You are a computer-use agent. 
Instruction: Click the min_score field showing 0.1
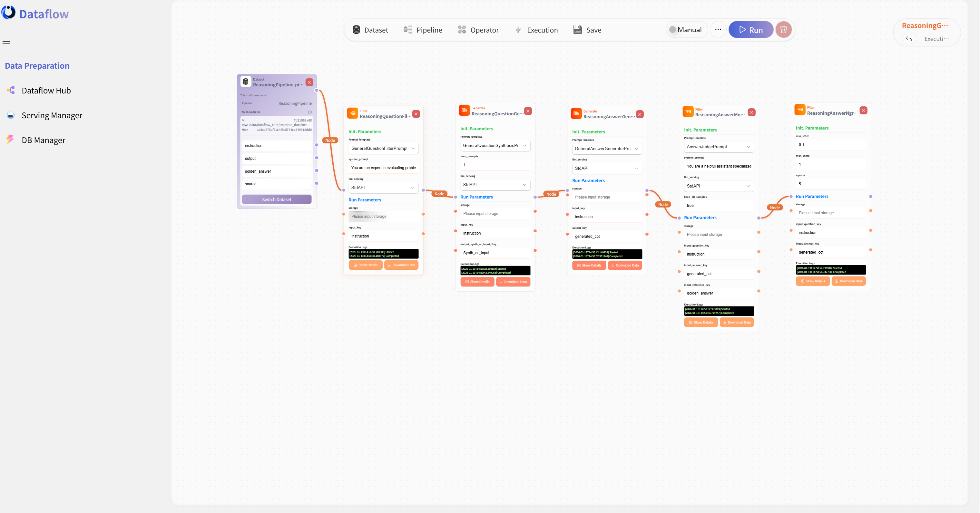click(x=830, y=144)
